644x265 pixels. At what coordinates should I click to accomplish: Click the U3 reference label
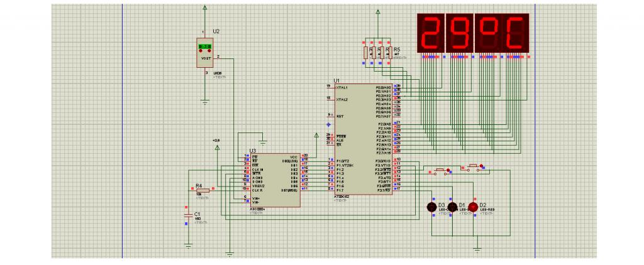253,151
